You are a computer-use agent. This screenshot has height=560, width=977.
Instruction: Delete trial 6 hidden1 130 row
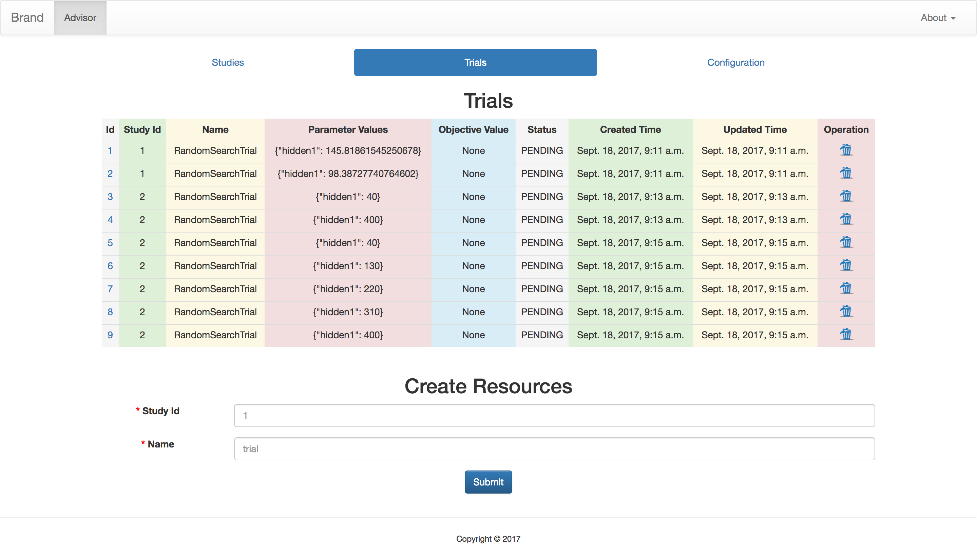point(845,265)
